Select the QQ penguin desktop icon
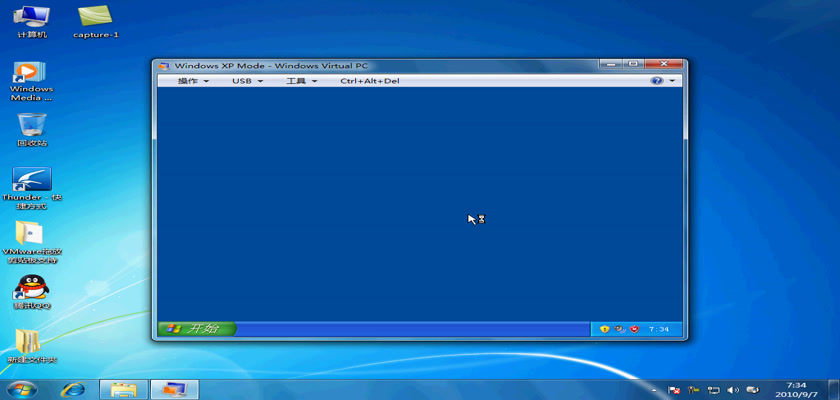840x400 pixels. (30, 291)
